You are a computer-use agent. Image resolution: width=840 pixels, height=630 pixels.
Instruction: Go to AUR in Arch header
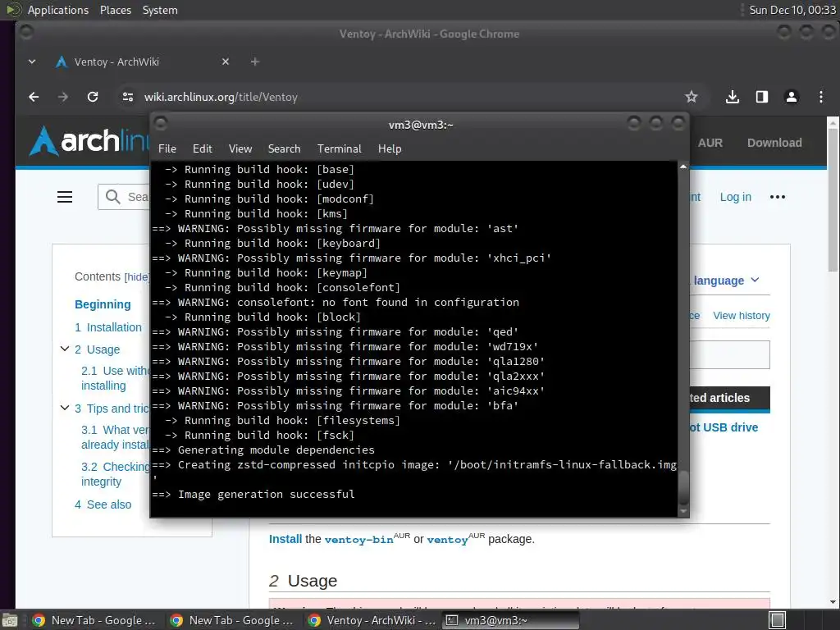click(x=710, y=143)
